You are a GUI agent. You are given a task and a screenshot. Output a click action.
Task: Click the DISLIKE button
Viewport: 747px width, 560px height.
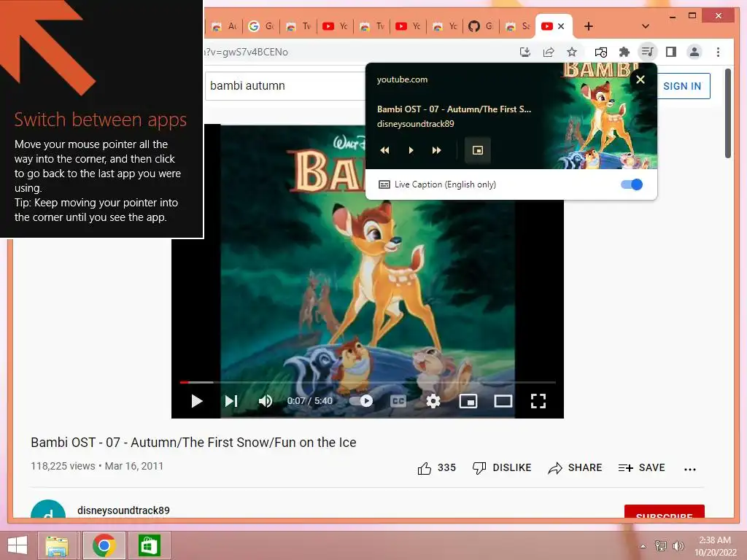pos(502,468)
